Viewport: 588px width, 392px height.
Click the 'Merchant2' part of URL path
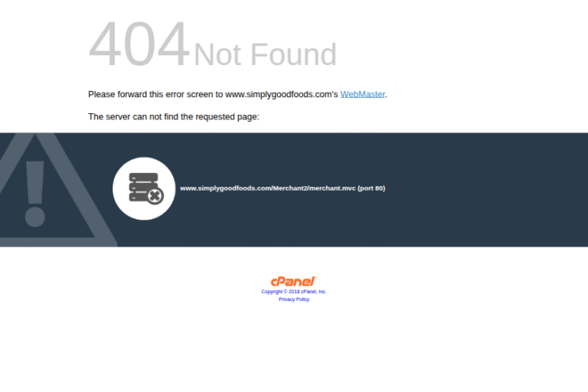289,188
